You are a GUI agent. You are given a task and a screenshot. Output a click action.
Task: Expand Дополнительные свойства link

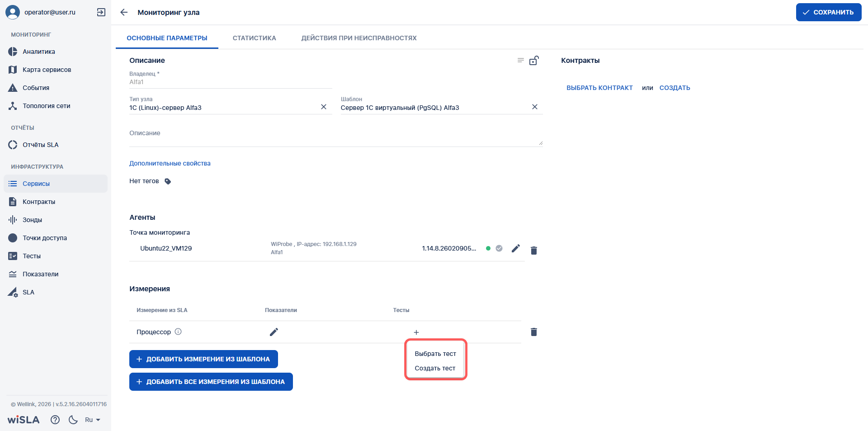170,163
